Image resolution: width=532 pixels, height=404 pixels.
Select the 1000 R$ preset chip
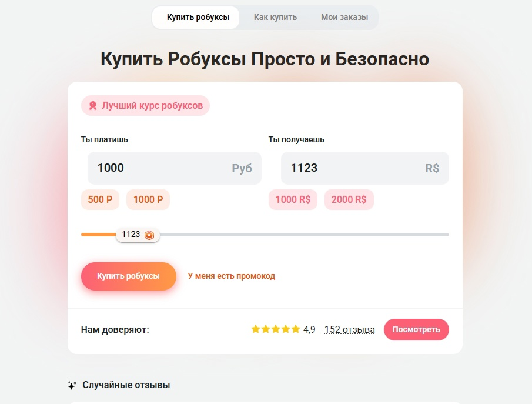(293, 199)
